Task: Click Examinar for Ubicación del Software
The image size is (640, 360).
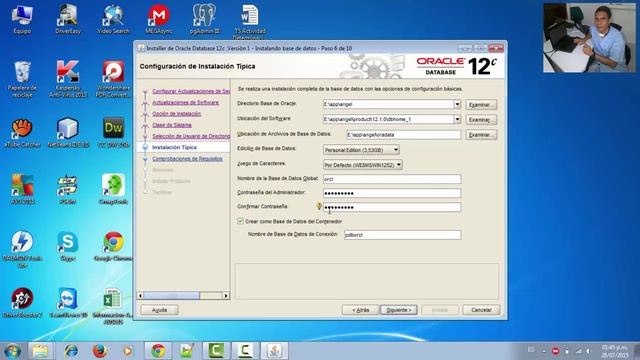Action: (x=481, y=120)
